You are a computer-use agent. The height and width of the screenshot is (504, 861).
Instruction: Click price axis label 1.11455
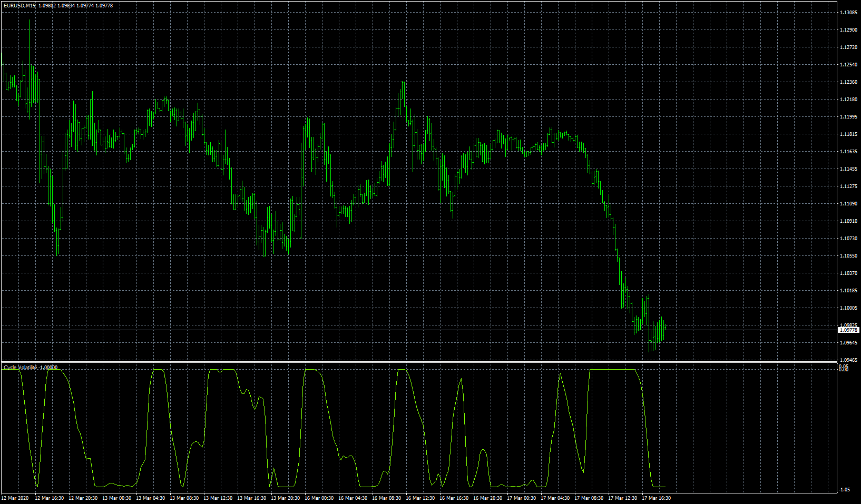(848, 169)
